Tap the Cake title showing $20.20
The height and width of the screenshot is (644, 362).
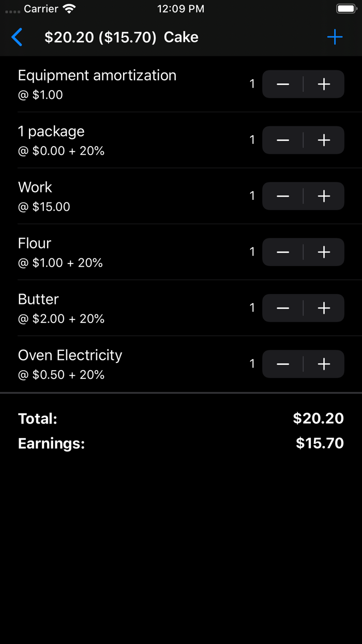click(x=122, y=37)
